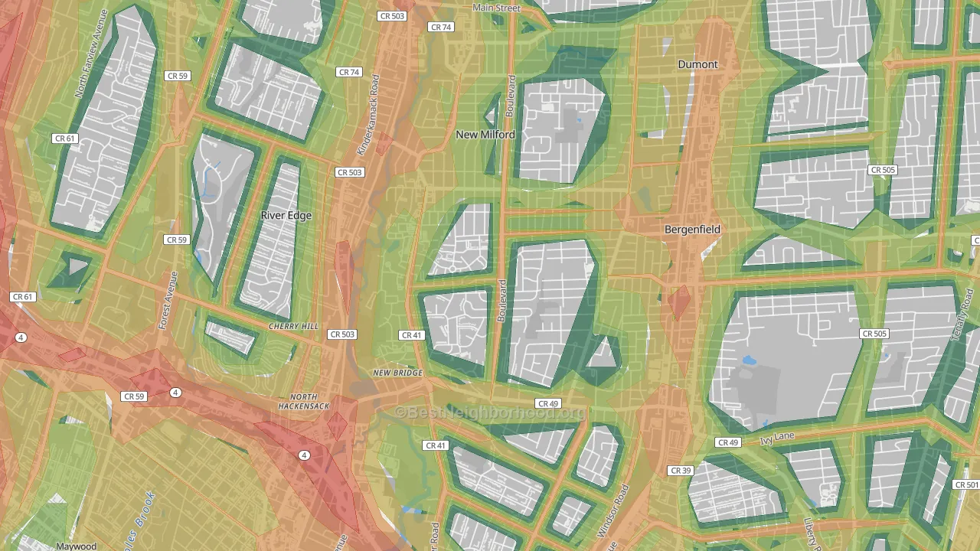Click the Windsor Road label

[x=613, y=510]
